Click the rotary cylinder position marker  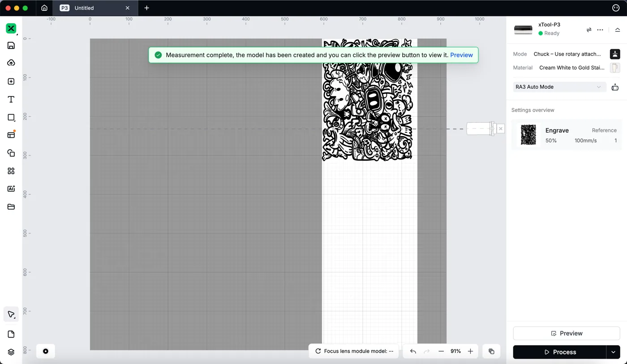pyautogui.click(x=481, y=128)
